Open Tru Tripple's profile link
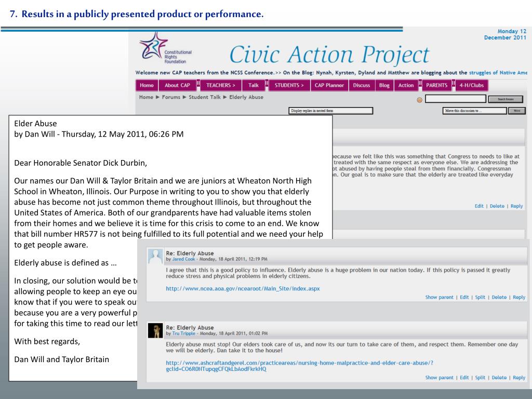This screenshot has width=532, height=399. click(183, 333)
